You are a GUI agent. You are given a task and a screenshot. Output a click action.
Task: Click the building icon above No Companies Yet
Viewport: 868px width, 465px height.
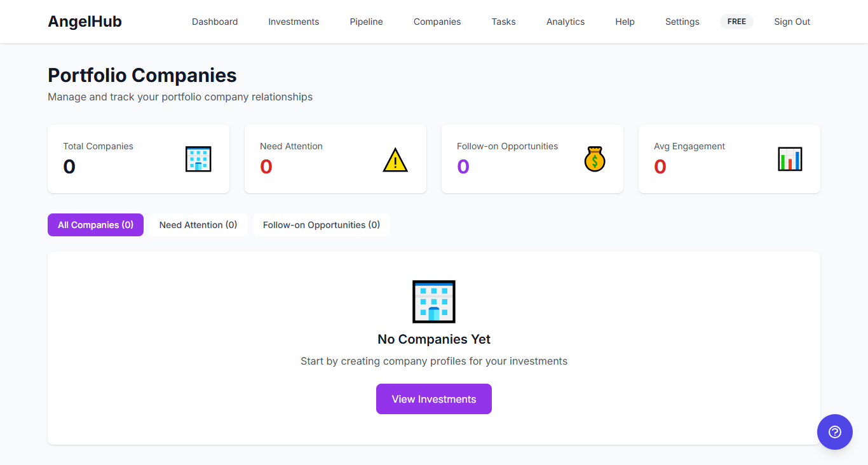click(434, 301)
